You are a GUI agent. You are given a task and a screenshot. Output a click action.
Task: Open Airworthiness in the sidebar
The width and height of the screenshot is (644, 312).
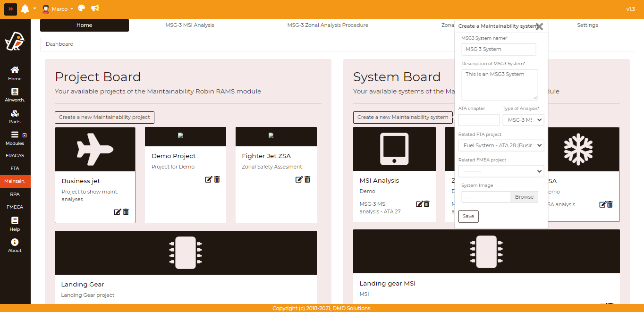click(x=15, y=95)
